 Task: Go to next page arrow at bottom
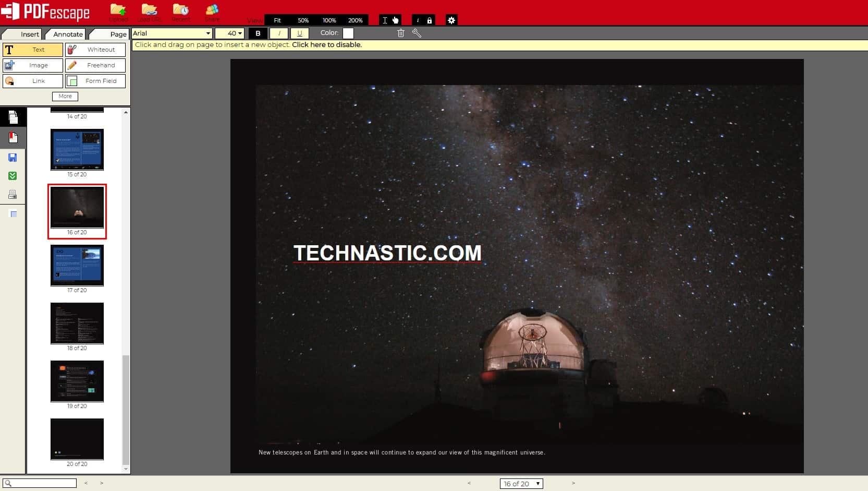pyautogui.click(x=573, y=483)
